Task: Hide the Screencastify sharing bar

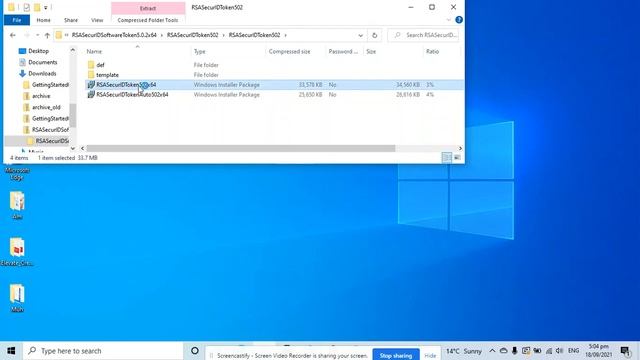Action: 430,356
